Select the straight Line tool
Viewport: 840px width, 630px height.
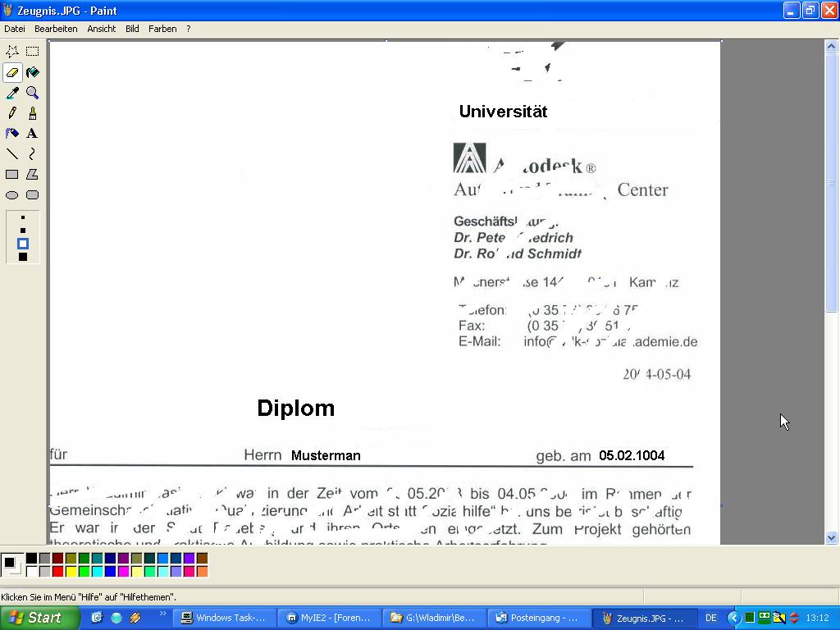click(12, 154)
